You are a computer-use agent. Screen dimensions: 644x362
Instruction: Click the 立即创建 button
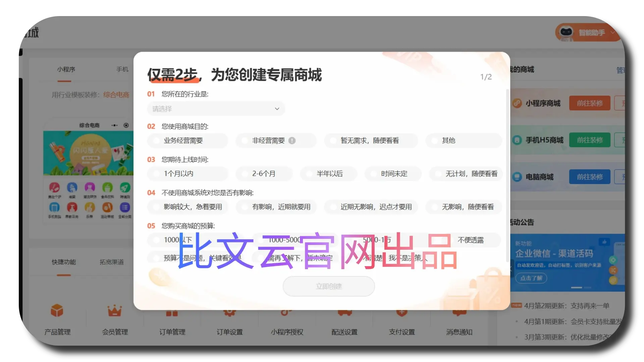pos(329,286)
